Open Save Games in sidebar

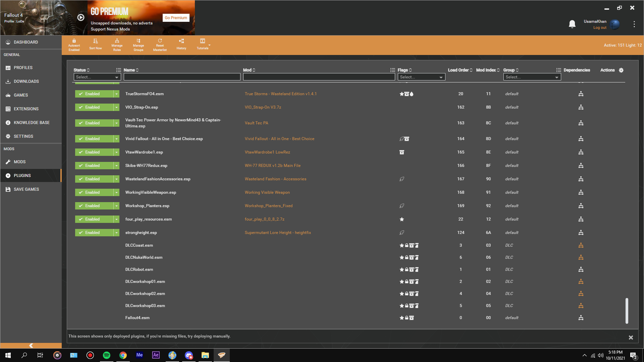[31, 189]
